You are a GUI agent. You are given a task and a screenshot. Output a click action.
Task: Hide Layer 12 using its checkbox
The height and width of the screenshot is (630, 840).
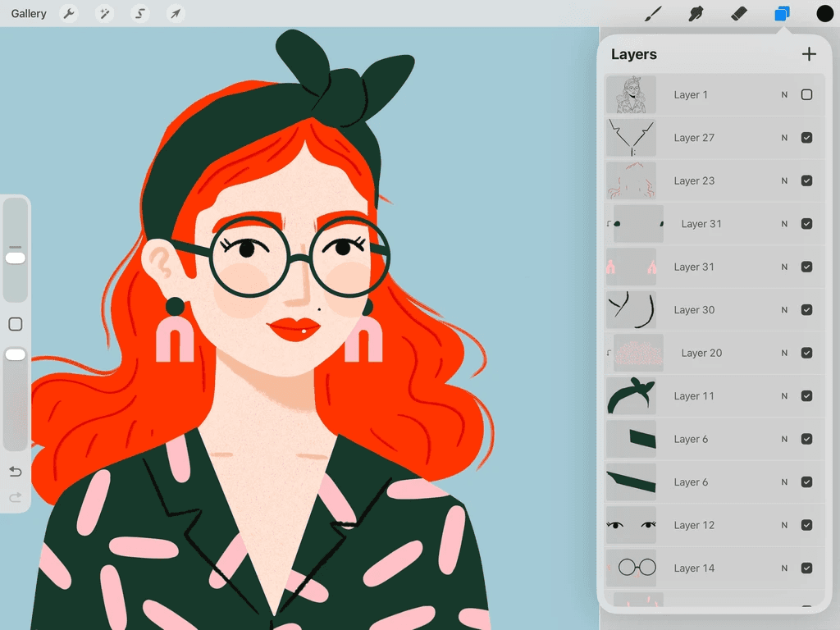(807, 525)
